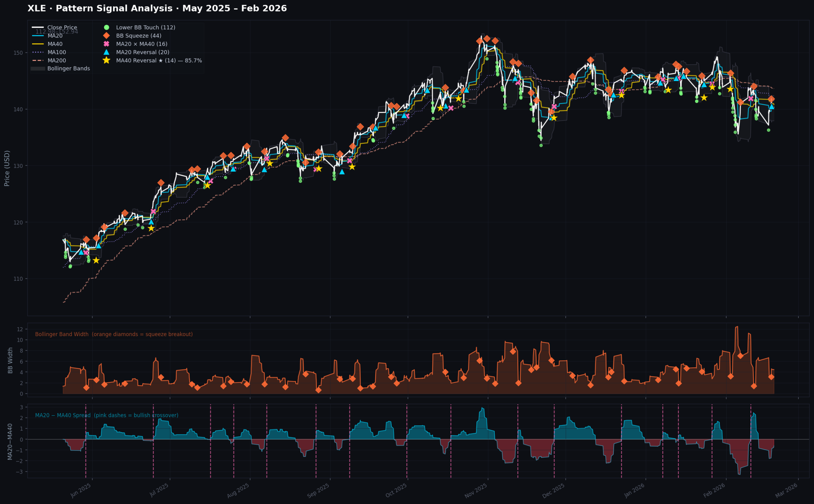Click the MA20 − MA40 Spread panel annotation
The height and width of the screenshot is (504, 814).
(x=107, y=415)
